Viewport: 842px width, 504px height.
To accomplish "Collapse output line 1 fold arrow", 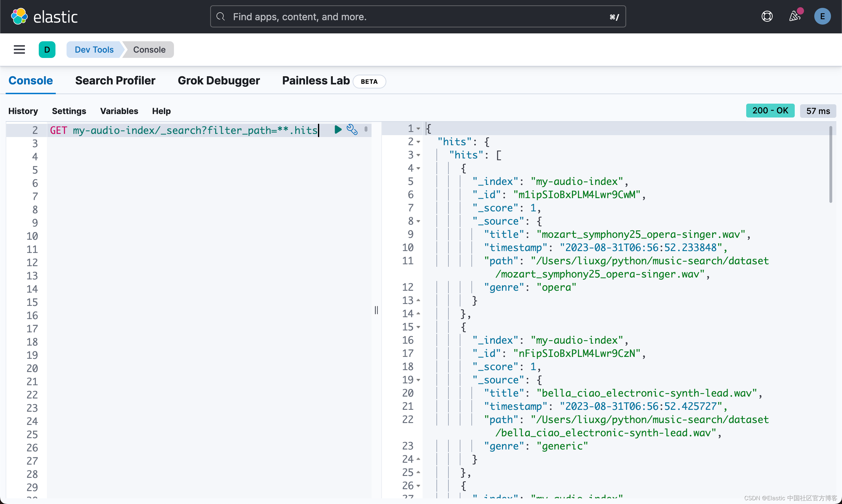I will pos(418,129).
